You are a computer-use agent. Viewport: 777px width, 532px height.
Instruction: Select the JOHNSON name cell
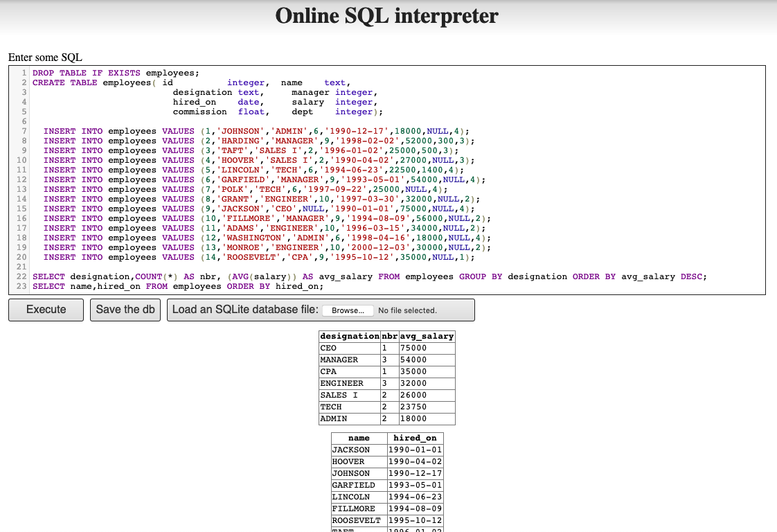pos(359,474)
